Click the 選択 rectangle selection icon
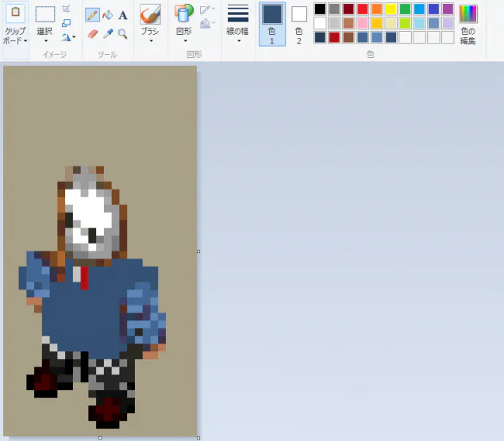Viewport: 504px width, 441px height. (x=45, y=14)
